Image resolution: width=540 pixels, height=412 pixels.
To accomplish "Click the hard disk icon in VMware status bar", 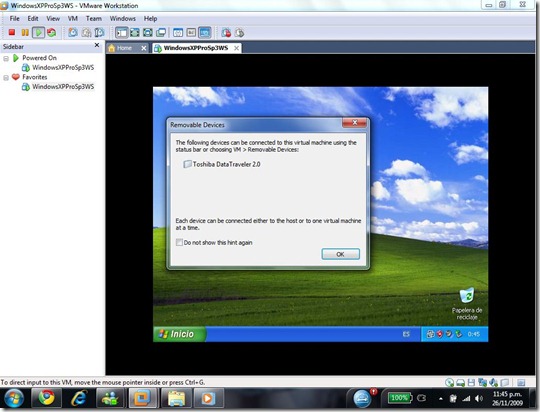I will [x=460, y=382].
